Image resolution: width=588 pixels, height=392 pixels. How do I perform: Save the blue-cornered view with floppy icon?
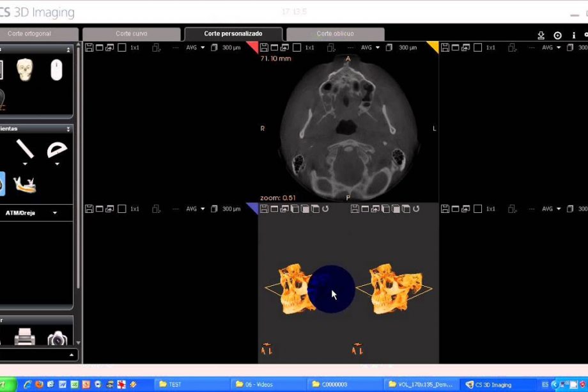click(89, 209)
